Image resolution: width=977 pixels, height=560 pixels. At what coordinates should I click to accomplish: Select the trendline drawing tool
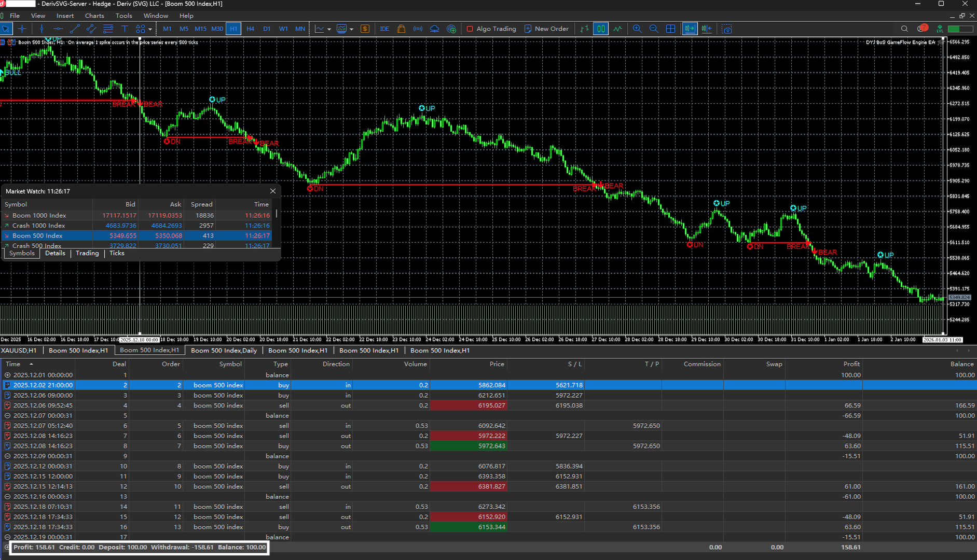75,29
